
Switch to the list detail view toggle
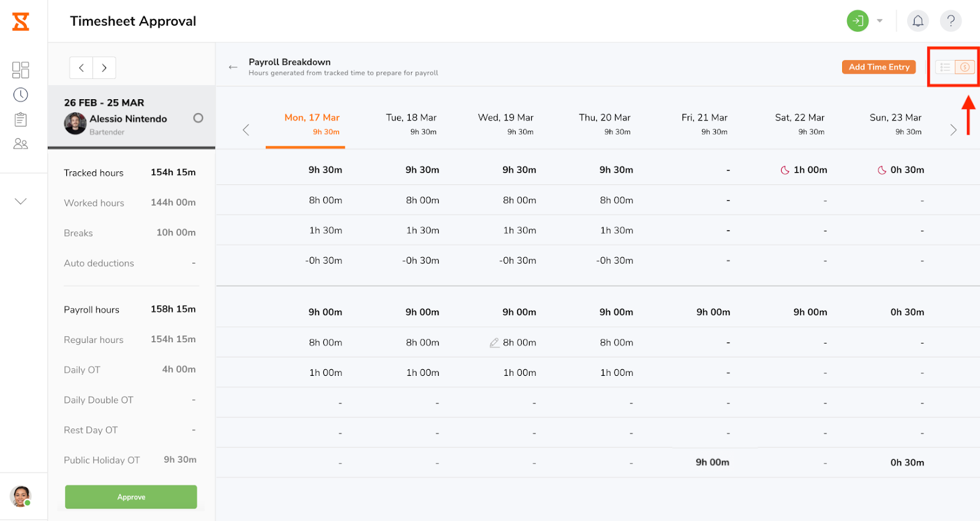point(945,67)
